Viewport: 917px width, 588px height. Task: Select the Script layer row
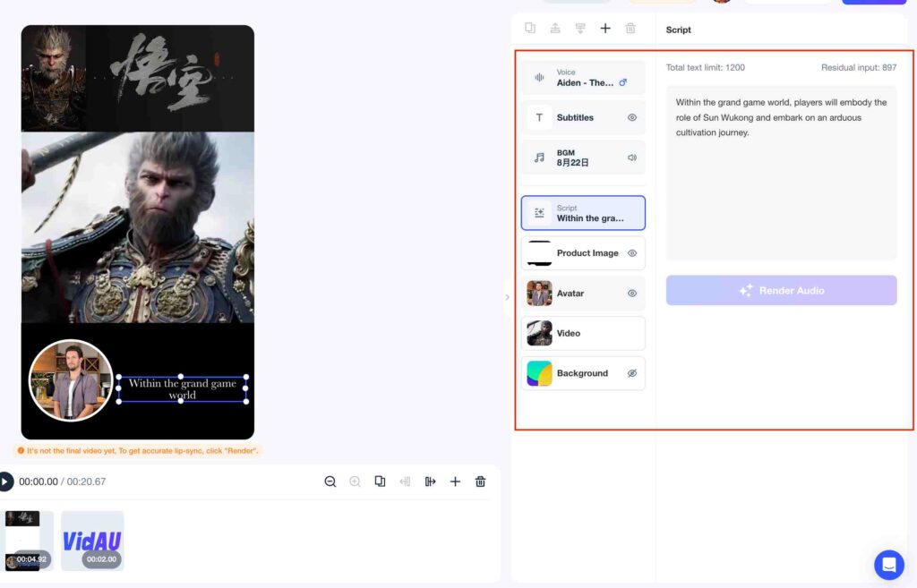(x=583, y=213)
